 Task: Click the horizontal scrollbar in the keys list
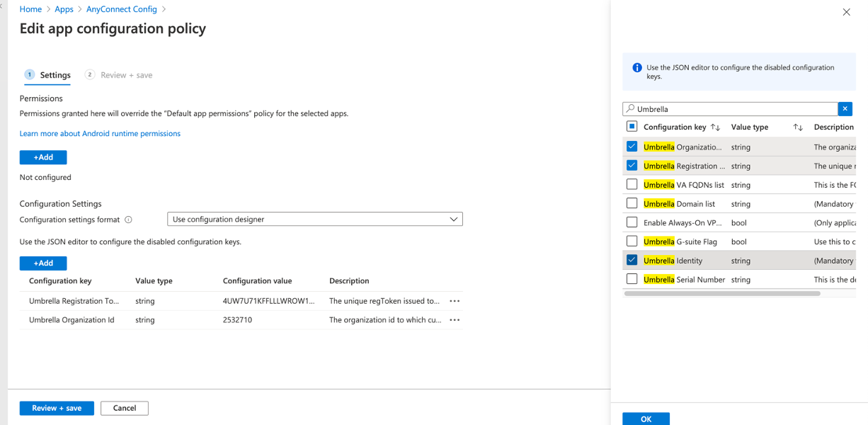(x=722, y=293)
